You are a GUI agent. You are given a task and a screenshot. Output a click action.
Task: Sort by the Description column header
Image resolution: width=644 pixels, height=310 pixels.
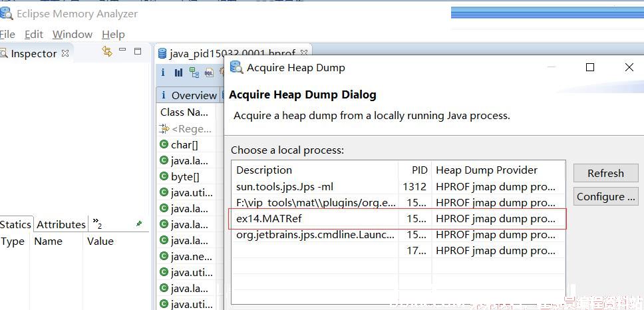point(315,170)
